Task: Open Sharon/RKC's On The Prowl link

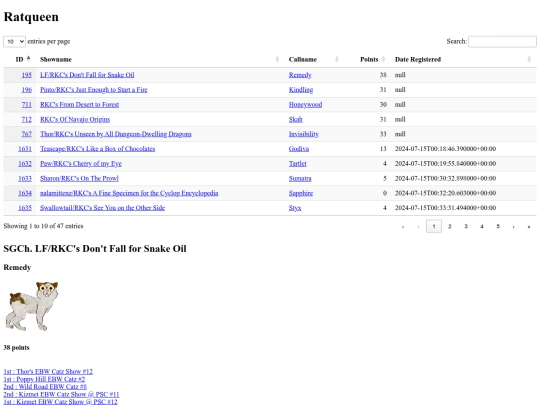Action: (x=79, y=178)
